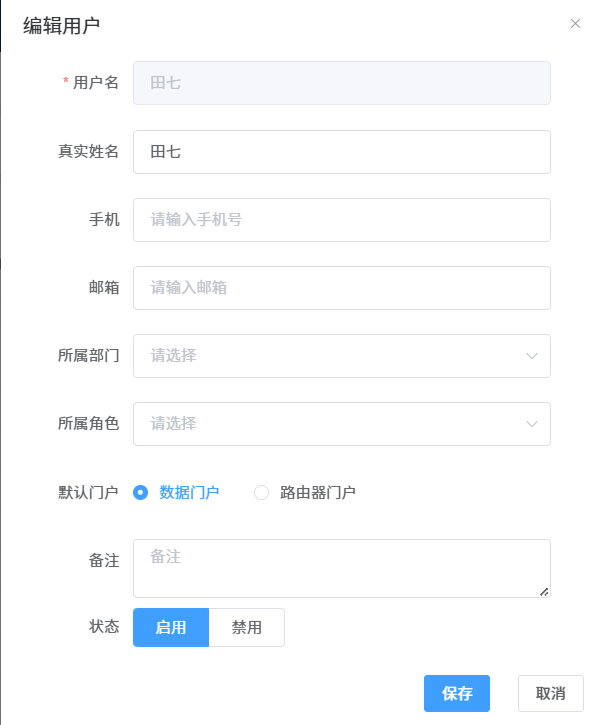Set status to 禁用
606x725 pixels.
tap(247, 628)
